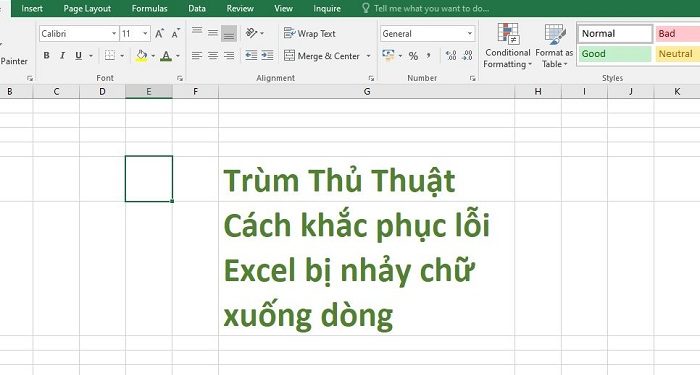Open Number format dialog launcher
Image resolution: width=700 pixels, height=375 pixels.
(x=472, y=78)
